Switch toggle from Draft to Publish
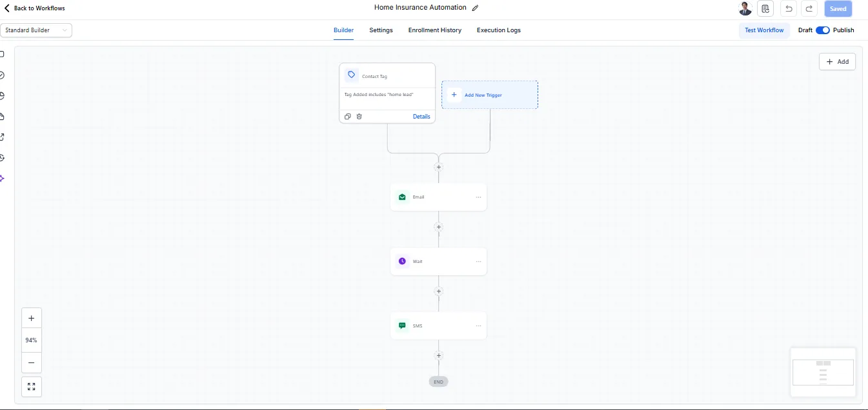The width and height of the screenshot is (868, 410). 822,30
